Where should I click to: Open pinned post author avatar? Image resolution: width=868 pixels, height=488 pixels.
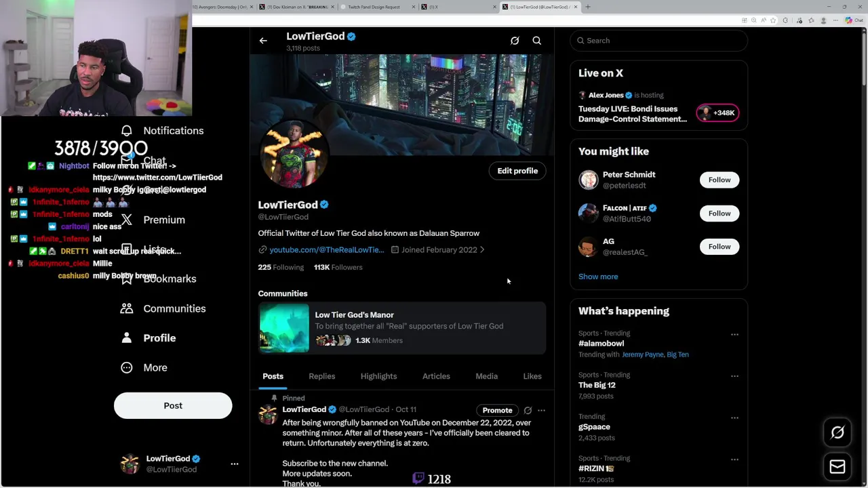click(269, 413)
